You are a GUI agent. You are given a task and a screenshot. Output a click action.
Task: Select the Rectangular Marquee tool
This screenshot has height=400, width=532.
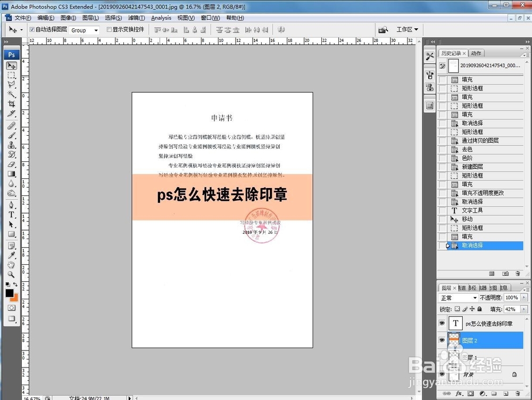12,75
